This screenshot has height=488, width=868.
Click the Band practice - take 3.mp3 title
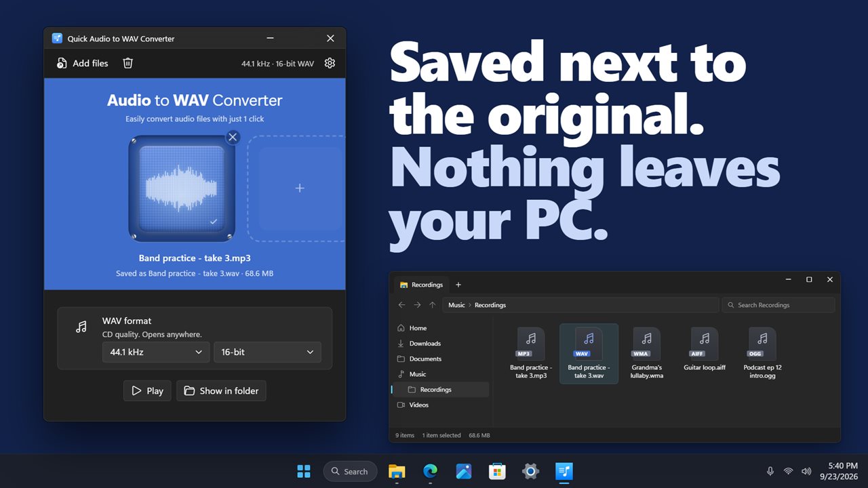(x=195, y=258)
